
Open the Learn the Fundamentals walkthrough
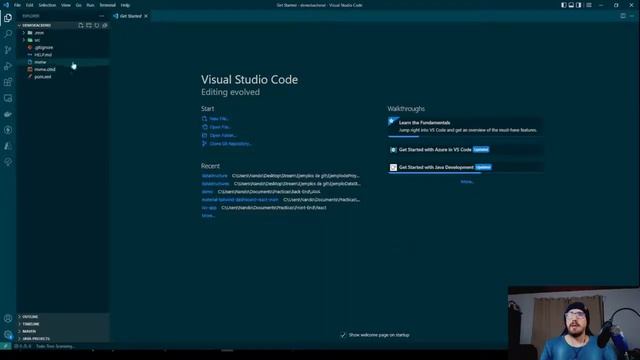point(465,127)
